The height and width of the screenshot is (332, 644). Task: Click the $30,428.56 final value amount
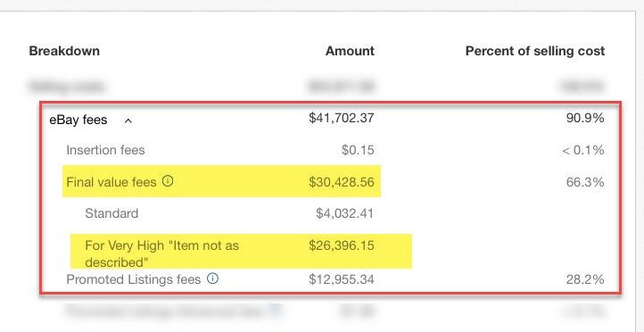(342, 181)
